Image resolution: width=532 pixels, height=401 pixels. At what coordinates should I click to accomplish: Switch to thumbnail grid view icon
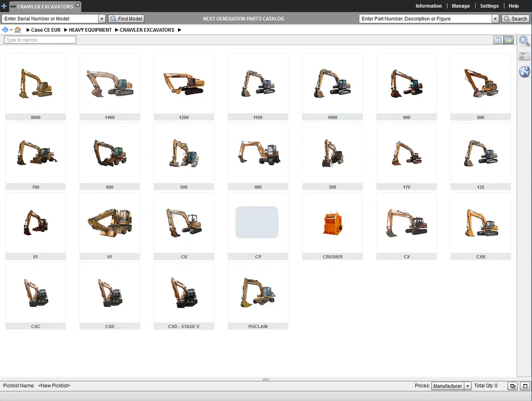click(x=509, y=40)
